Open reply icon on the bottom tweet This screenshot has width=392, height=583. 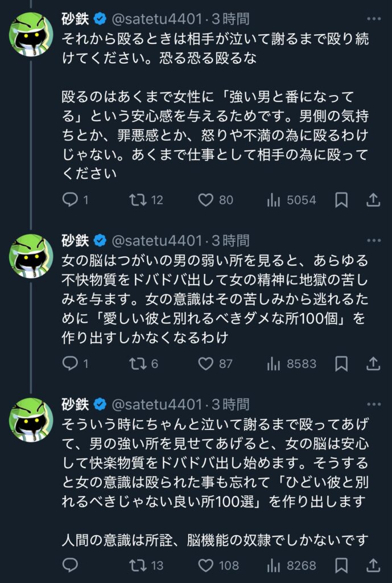(x=69, y=565)
